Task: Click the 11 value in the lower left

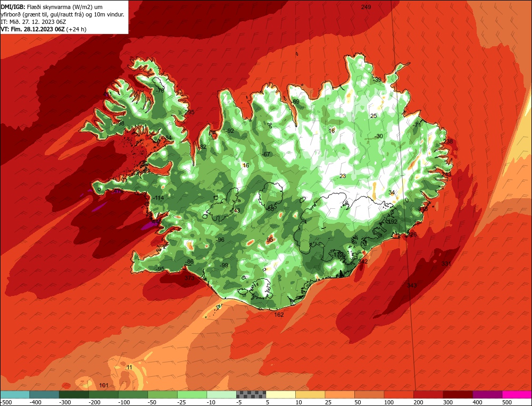Action: point(129,367)
